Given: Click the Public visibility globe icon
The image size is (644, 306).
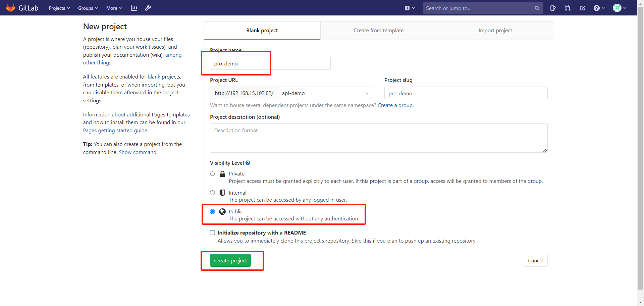Looking at the screenshot, I should click(x=222, y=211).
